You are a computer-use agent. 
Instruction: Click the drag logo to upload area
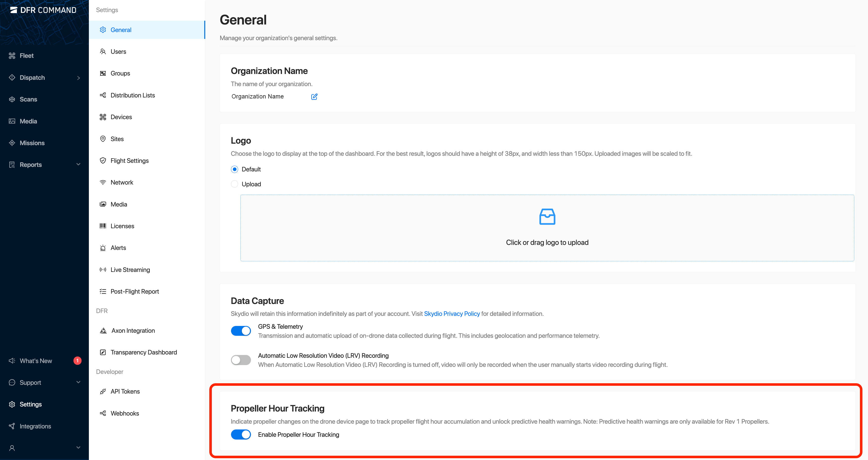click(x=547, y=243)
